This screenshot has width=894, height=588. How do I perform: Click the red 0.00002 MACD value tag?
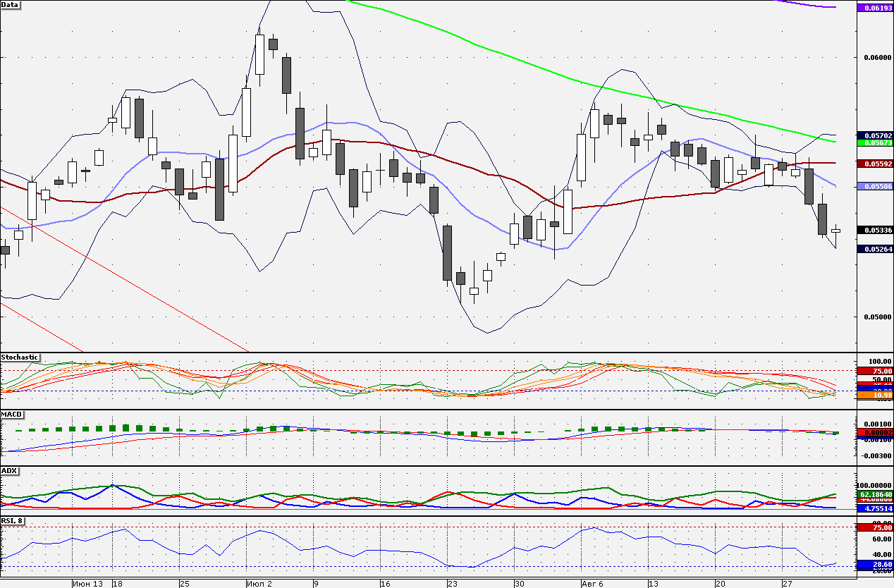(874, 432)
